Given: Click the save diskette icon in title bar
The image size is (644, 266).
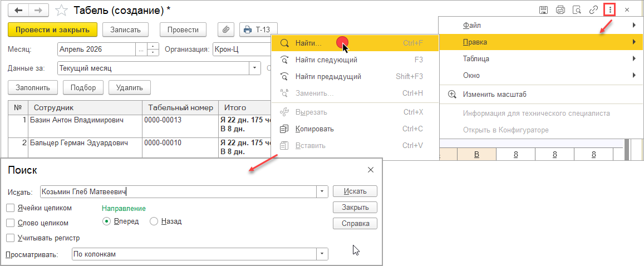Looking at the screenshot, I should coord(543,10).
